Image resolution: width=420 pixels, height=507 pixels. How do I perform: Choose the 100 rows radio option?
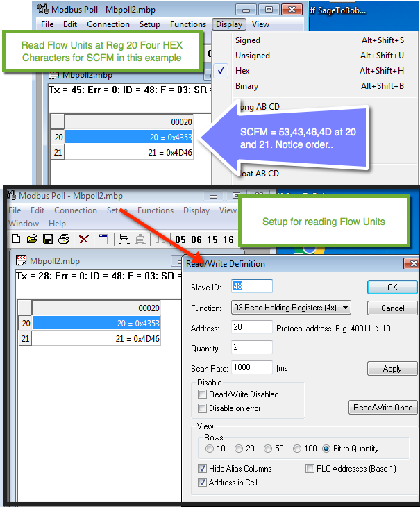[x=297, y=449]
